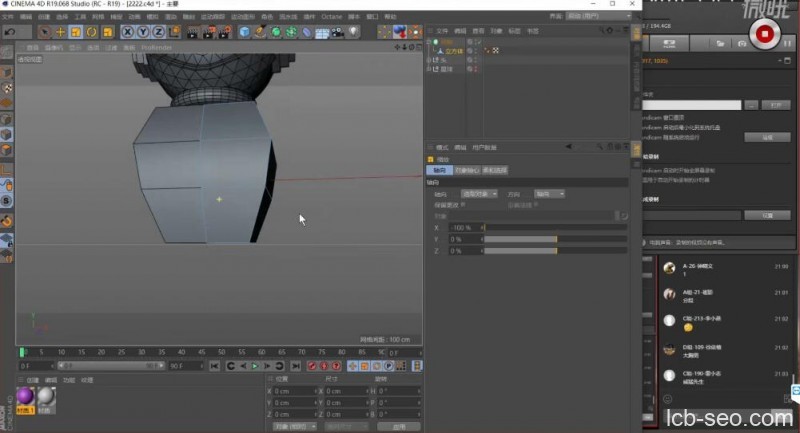Open the deformer capsule icon
The height and width of the screenshot is (433, 800).
tap(307, 32)
